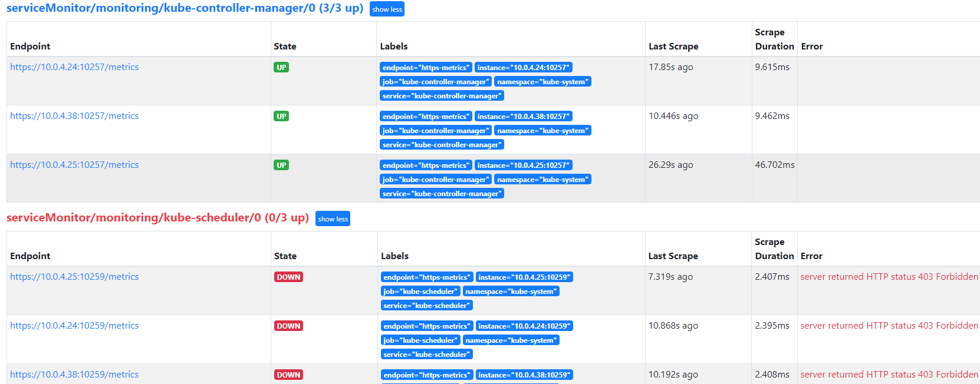Select last scrape value 17.85s ago
The image size is (980, 384).
click(x=671, y=67)
